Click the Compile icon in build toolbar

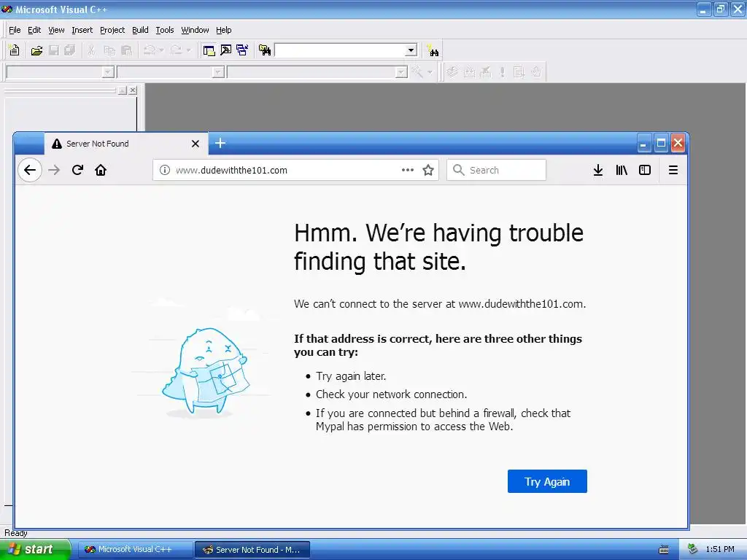coord(452,72)
